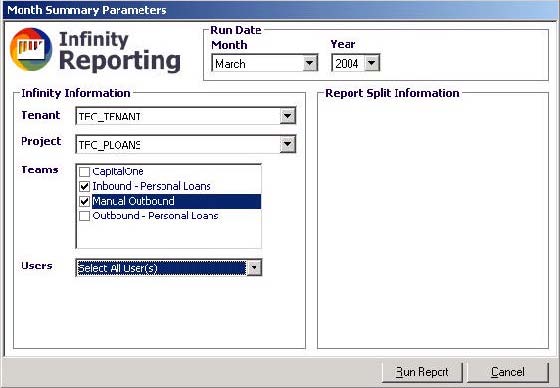560x388 pixels.
Task: Select the CapitalOne team row text
Action: coord(118,171)
